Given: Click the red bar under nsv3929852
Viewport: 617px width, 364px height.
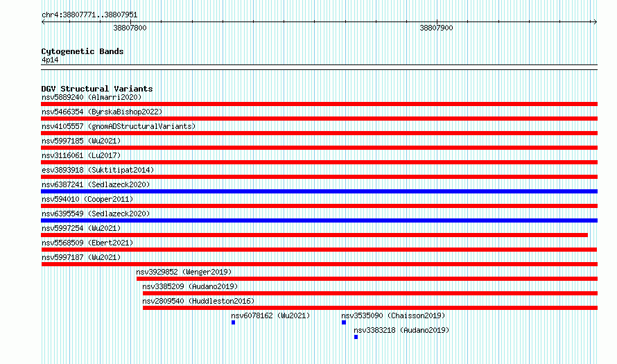Looking at the screenshot, I should click(367, 279).
